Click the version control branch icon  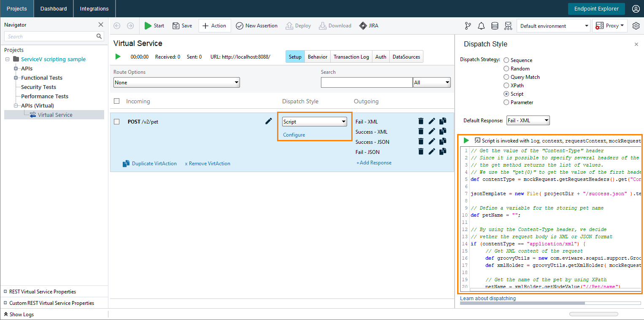pyautogui.click(x=467, y=26)
